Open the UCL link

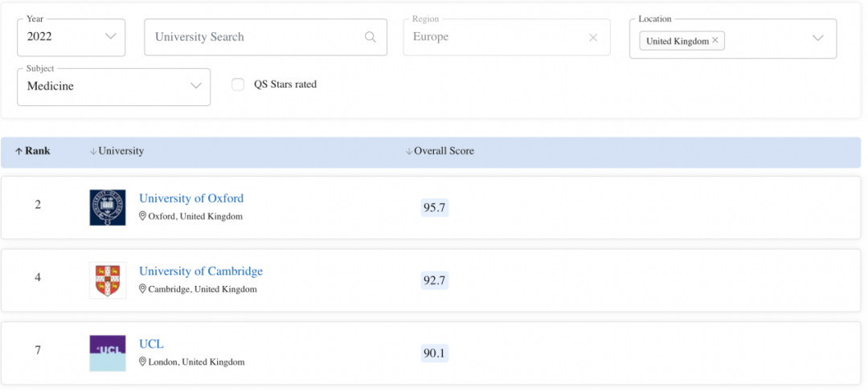coord(151,345)
